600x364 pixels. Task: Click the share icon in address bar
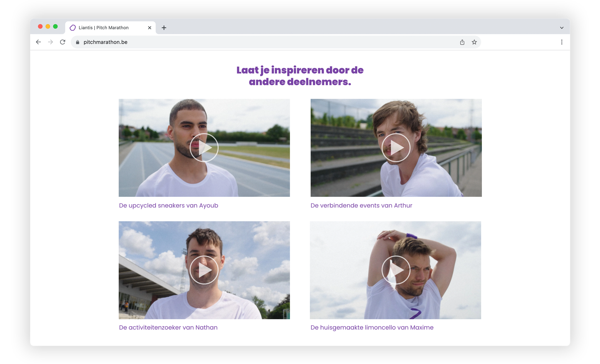(x=462, y=42)
